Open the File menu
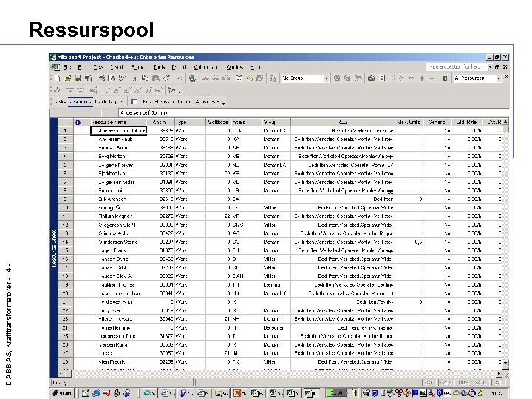 (x=68, y=67)
